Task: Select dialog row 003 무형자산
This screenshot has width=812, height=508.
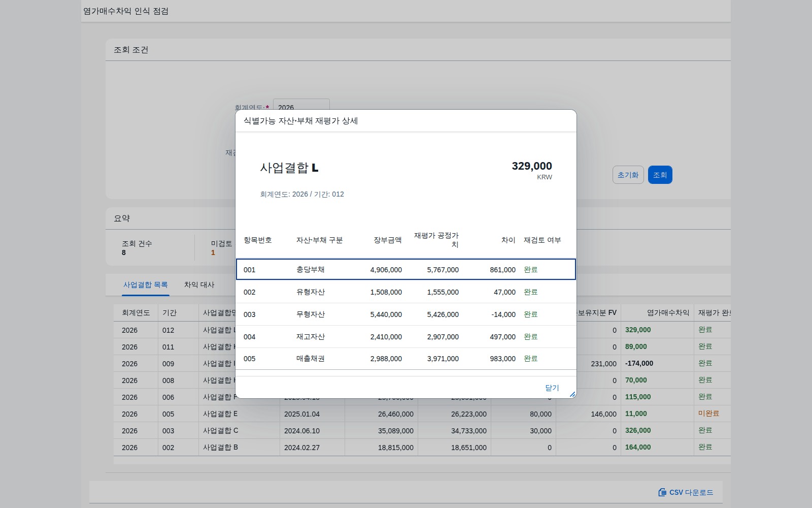Action: (x=406, y=314)
